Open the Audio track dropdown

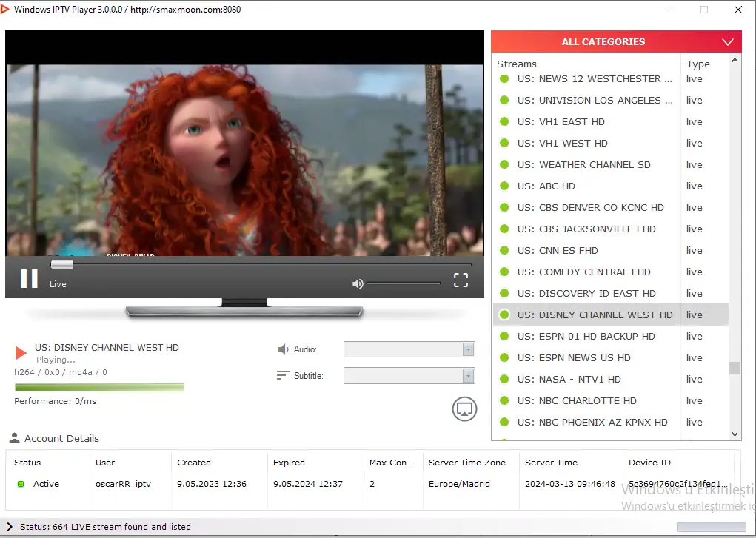click(409, 349)
